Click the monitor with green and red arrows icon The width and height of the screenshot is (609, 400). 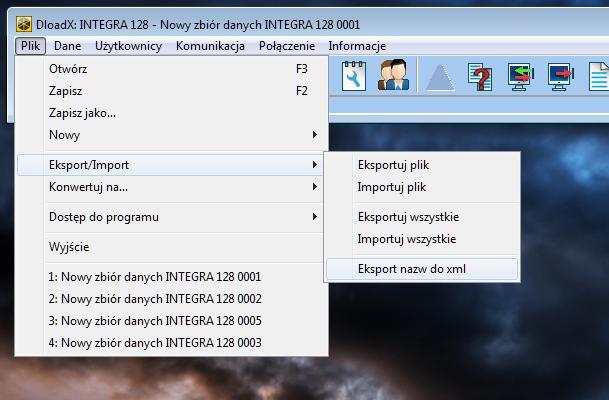[521, 77]
